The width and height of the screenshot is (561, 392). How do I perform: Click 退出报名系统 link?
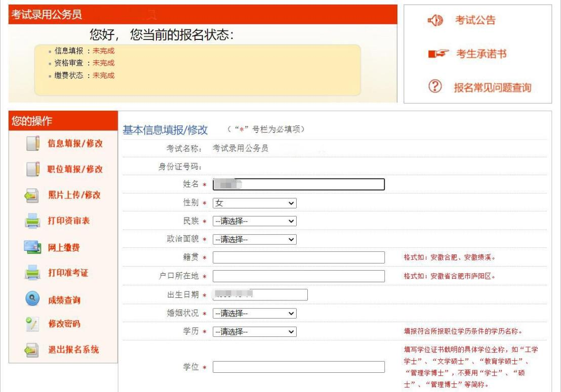point(74,350)
